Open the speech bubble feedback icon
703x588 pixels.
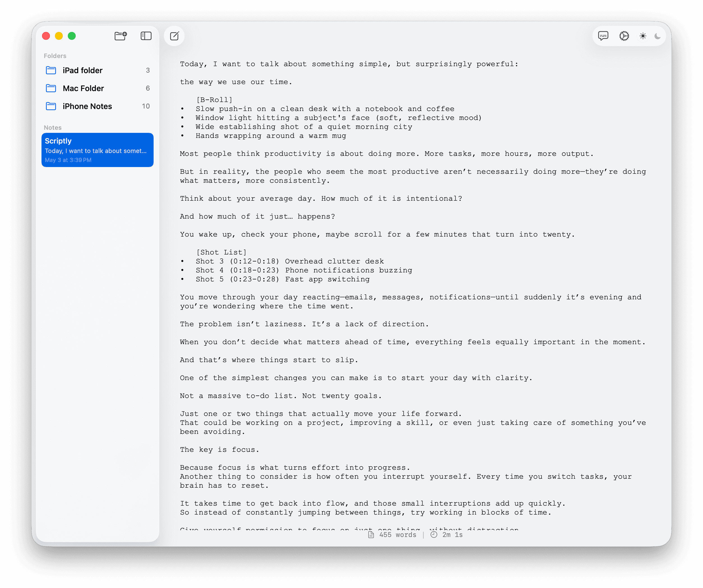tap(603, 36)
